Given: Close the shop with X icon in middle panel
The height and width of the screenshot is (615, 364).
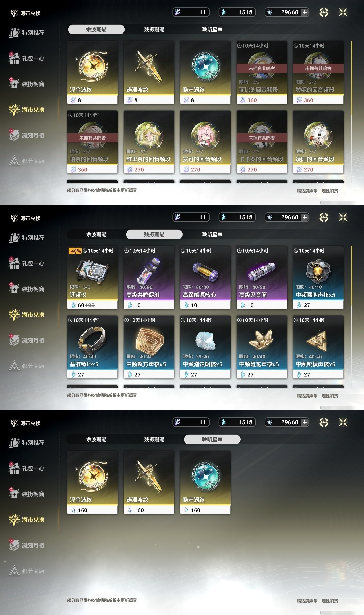Looking at the screenshot, I should (x=343, y=217).
